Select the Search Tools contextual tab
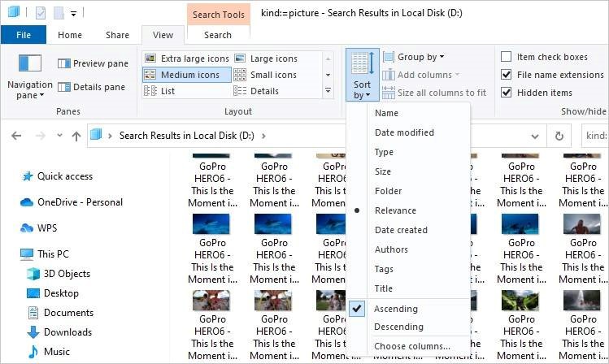The width and height of the screenshot is (609, 364). (x=218, y=15)
